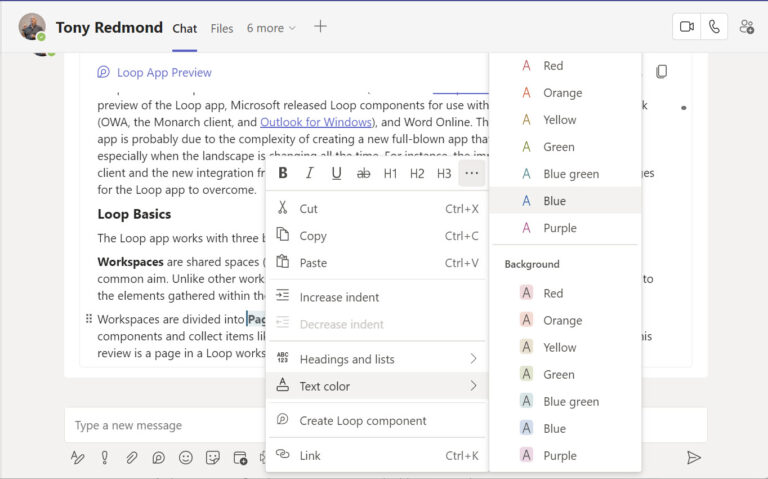Attach a file with paperclip icon
Screen dimensions: 768x479
(x=132, y=457)
